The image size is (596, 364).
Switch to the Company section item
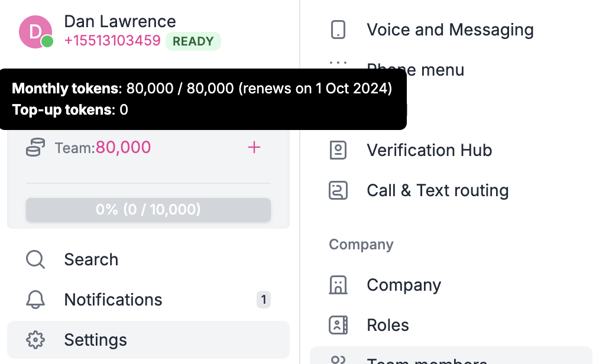tap(404, 285)
